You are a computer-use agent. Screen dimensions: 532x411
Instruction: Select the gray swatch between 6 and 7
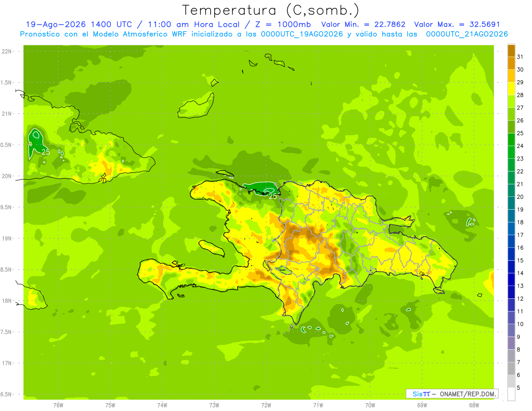point(511,368)
